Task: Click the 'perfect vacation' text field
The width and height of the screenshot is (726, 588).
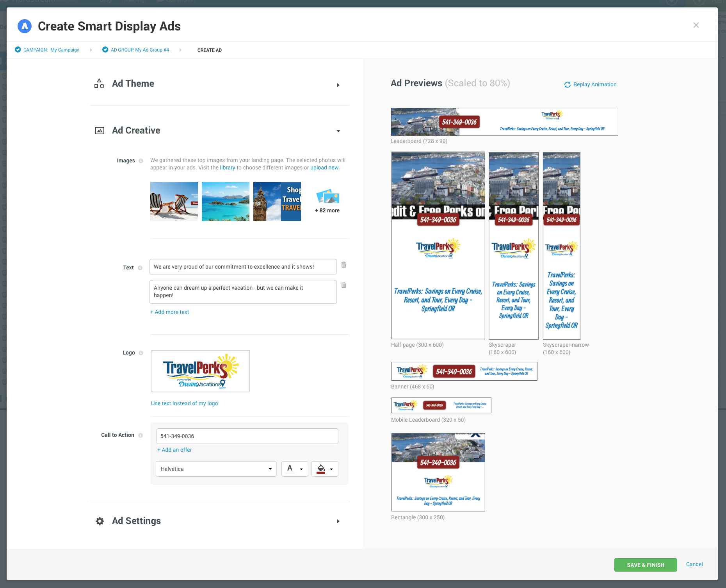Action: [243, 292]
